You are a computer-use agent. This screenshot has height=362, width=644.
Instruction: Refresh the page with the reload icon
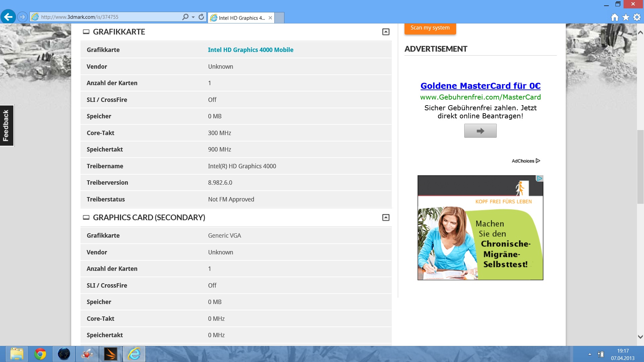(x=201, y=17)
